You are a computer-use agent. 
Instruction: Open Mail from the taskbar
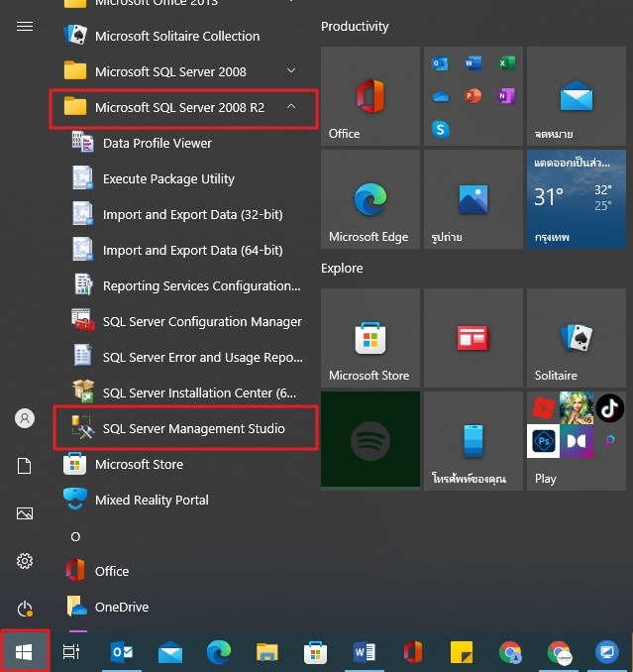point(170,653)
